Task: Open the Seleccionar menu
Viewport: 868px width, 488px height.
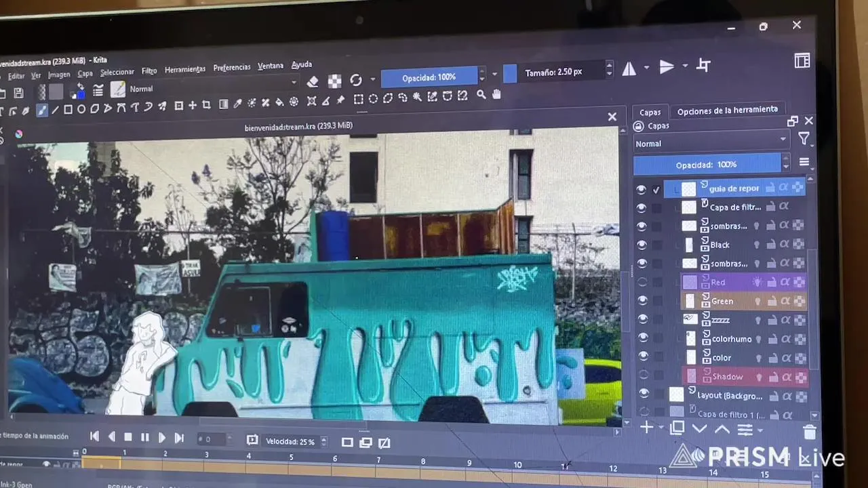Action: (117, 73)
